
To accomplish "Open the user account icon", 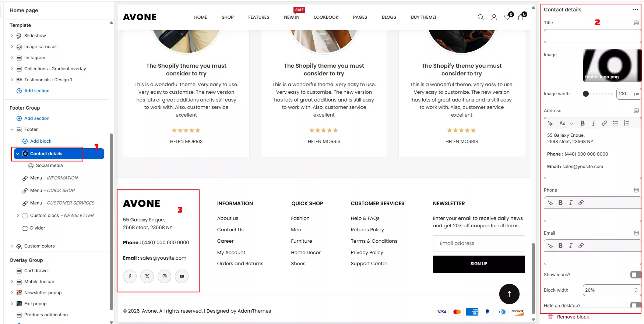I will pyautogui.click(x=494, y=17).
